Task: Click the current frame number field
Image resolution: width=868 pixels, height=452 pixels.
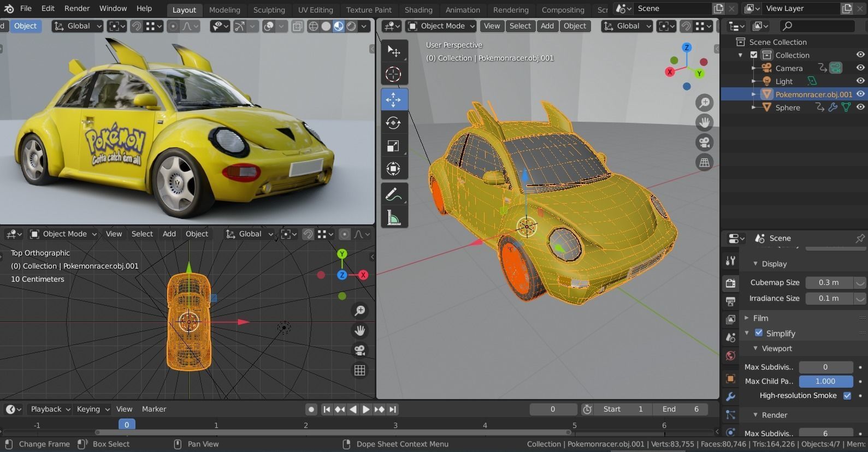Action: pos(553,409)
